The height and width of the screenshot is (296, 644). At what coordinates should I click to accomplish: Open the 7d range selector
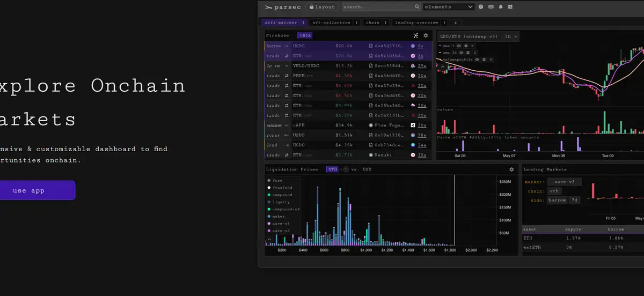pos(575,200)
